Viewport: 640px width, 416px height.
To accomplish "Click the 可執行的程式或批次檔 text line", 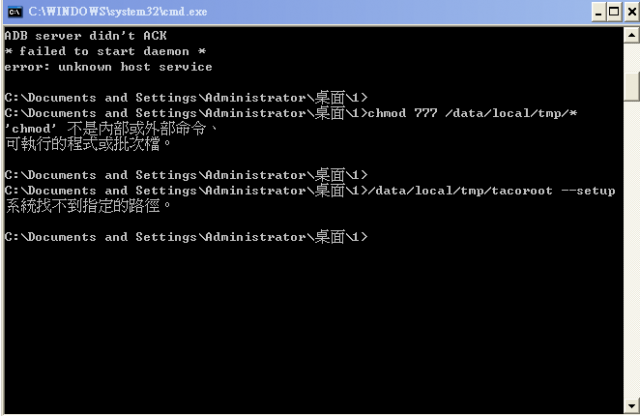I will point(88,144).
